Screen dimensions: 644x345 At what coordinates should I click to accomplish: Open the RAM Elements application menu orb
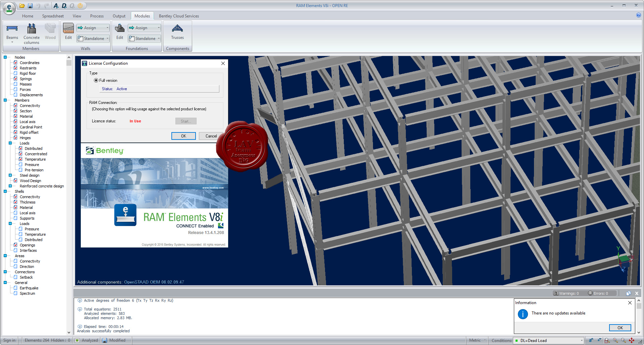click(9, 8)
